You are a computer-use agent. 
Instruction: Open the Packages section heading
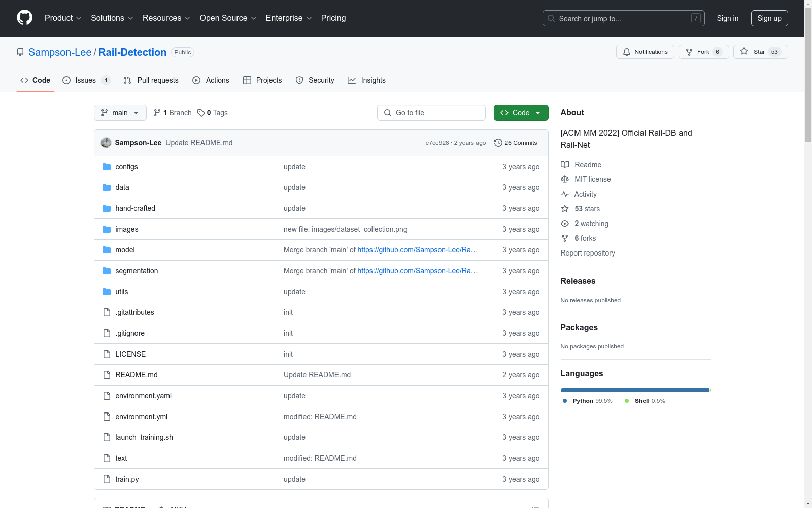pyautogui.click(x=579, y=327)
